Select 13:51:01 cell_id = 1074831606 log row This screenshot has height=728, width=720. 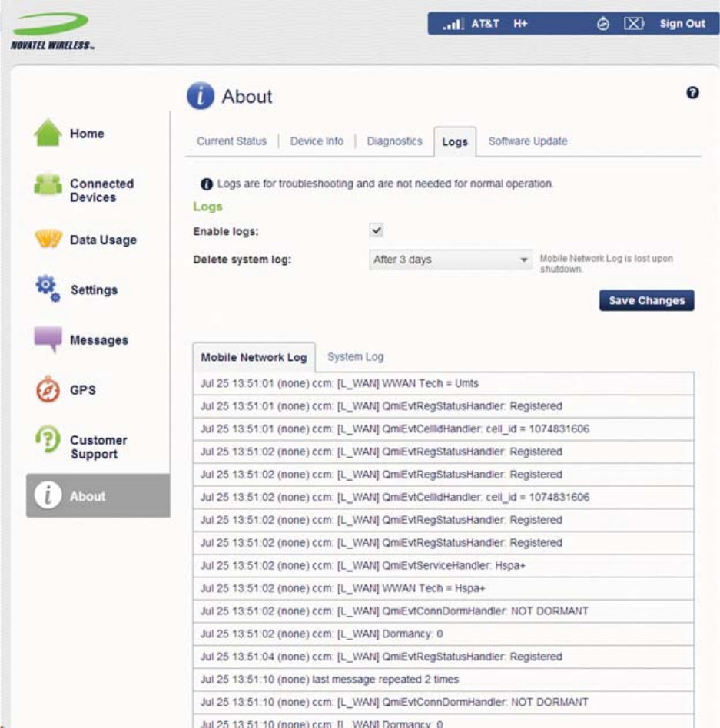point(443,429)
